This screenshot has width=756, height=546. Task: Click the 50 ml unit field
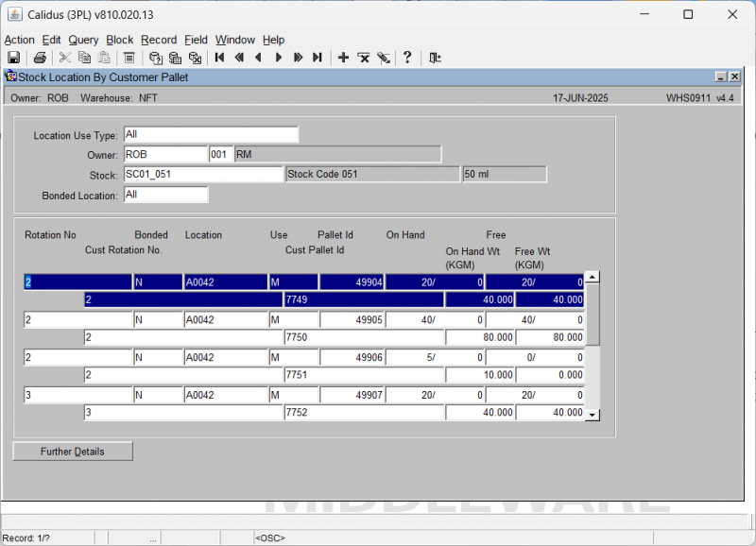505,174
